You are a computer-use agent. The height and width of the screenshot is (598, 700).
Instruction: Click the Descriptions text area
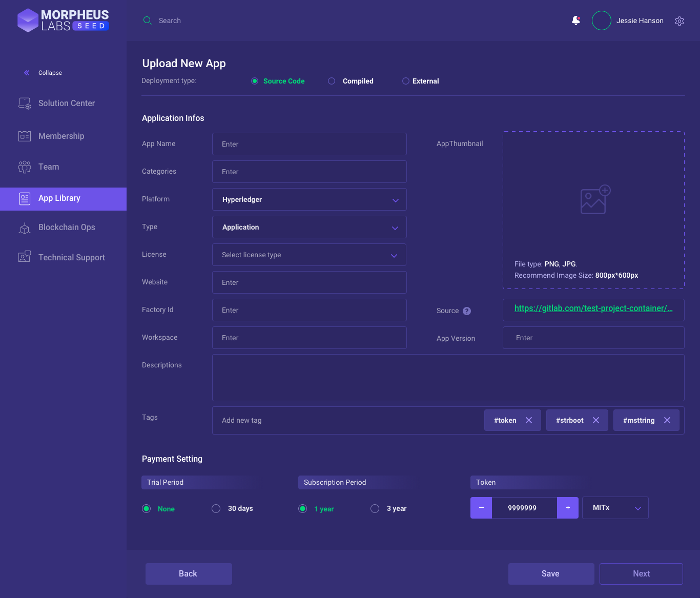click(448, 378)
